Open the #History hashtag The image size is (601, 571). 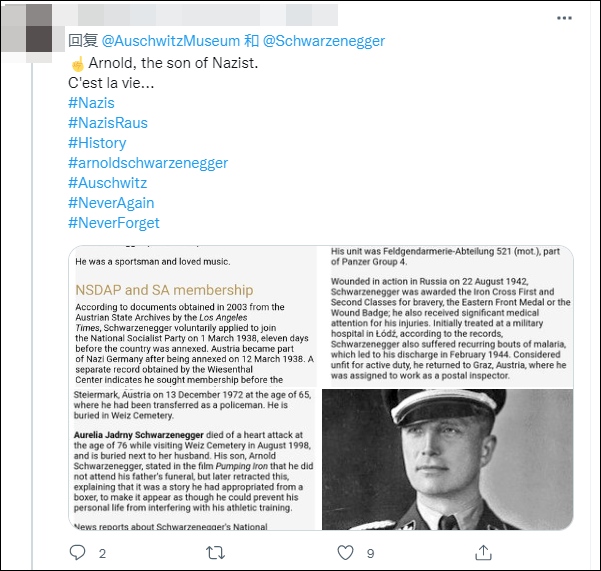tap(97, 143)
